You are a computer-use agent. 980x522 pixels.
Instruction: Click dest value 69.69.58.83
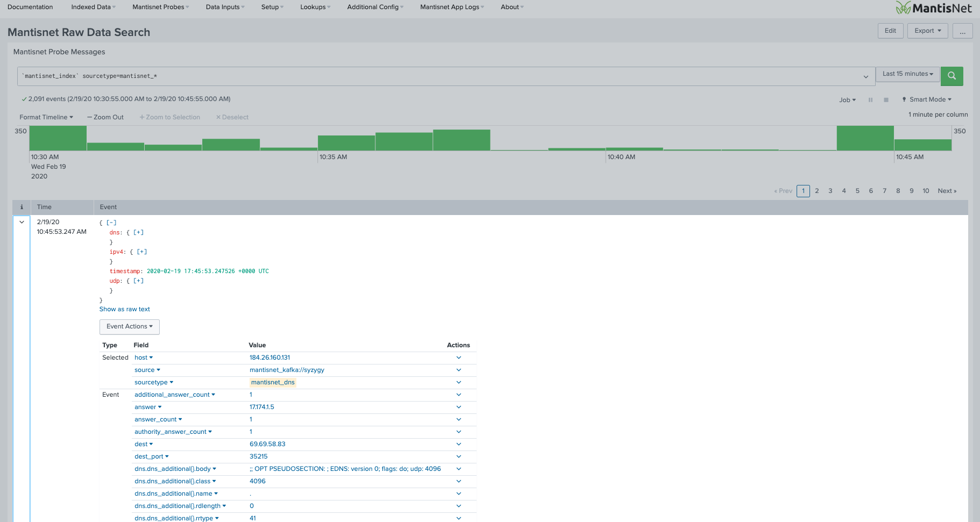pyautogui.click(x=267, y=444)
